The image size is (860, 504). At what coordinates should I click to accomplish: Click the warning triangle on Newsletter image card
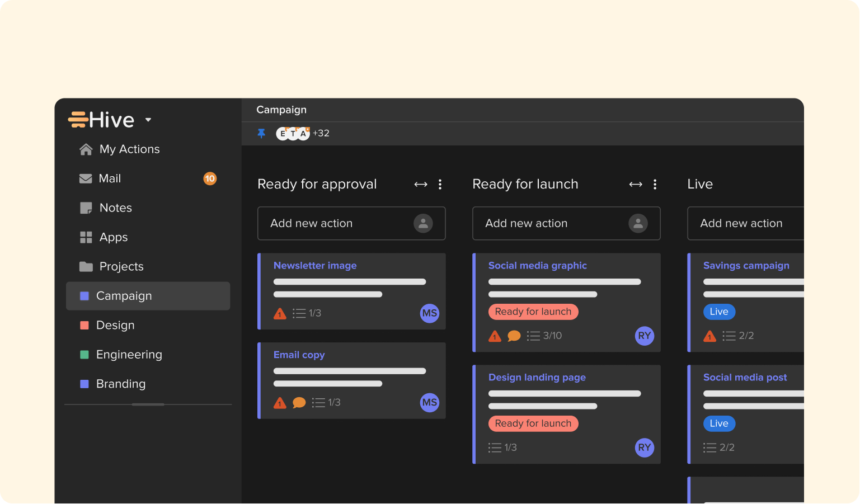coord(280,314)
